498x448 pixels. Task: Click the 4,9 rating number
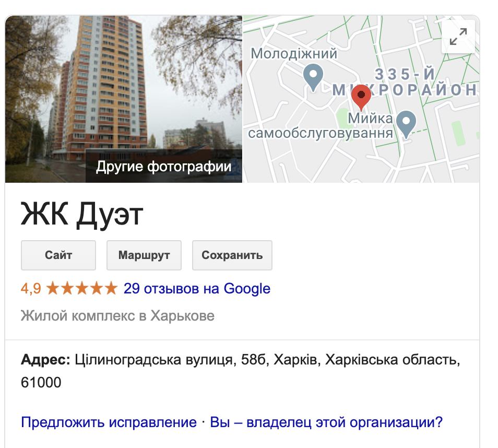pos(31,289)
